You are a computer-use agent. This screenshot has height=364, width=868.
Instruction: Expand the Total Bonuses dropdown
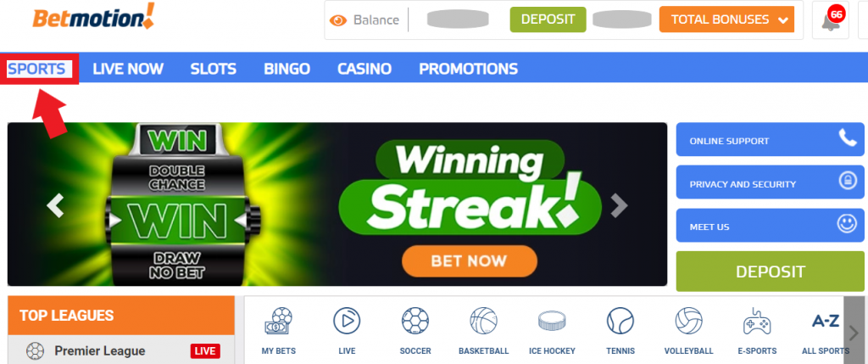(726, 20)
